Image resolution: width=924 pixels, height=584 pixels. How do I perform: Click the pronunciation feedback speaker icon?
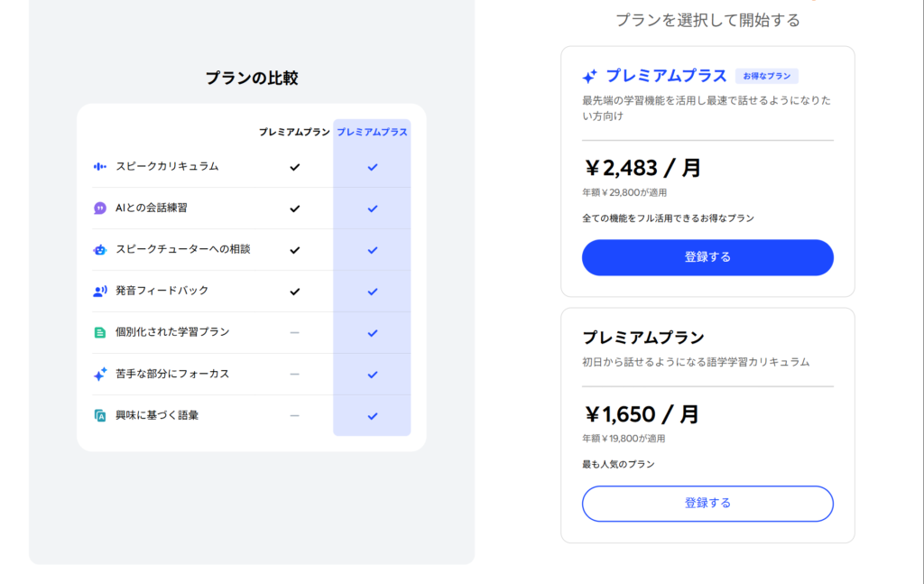(100, 291)
